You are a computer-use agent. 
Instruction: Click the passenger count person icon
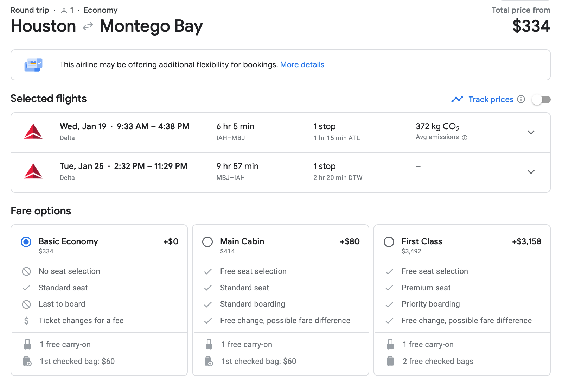point(64,11)
